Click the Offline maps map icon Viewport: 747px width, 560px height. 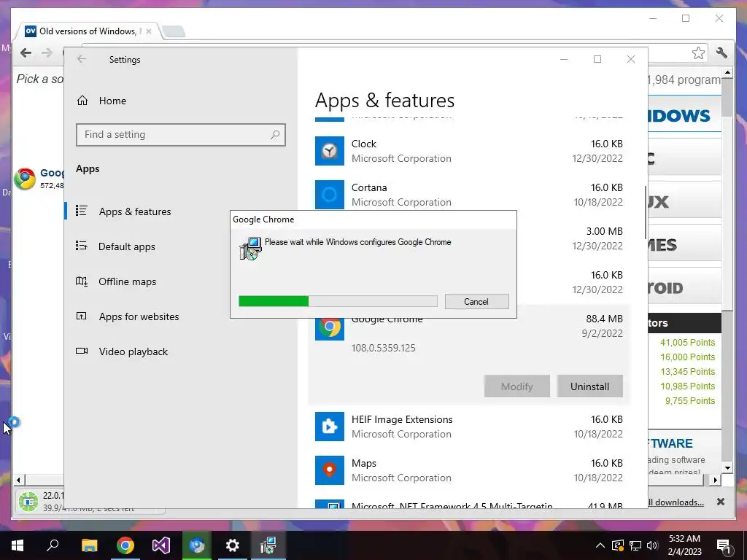(82, 281)
